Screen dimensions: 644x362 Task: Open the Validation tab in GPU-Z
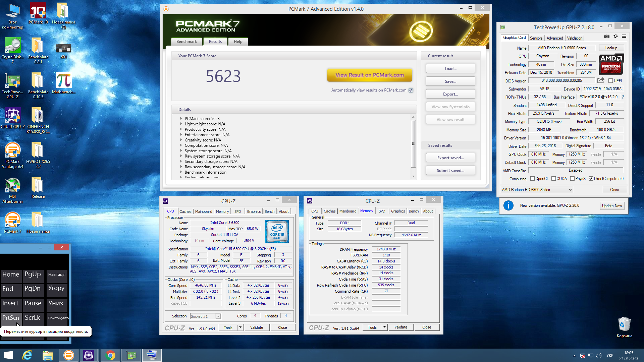[575, 38]
